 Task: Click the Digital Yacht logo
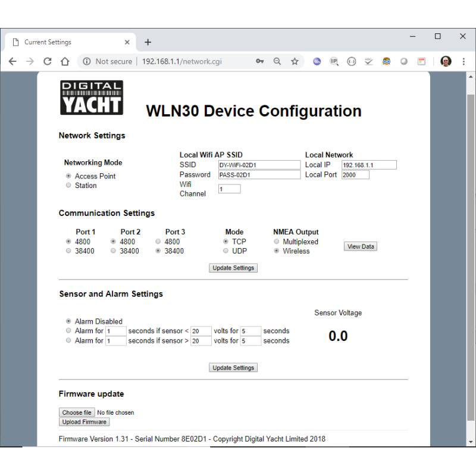(92, 98)
